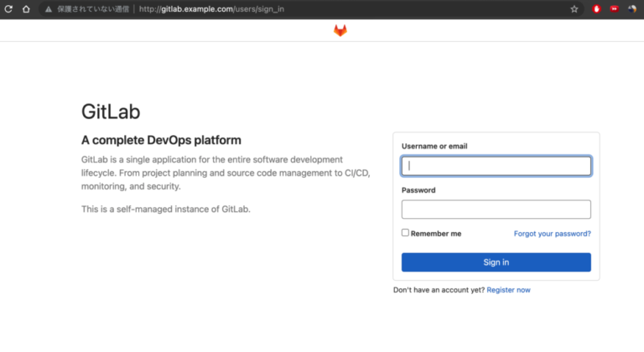Screen dimensions: 644x352
Task: Open the Forgot your password link
Action: tap(552, 234)
